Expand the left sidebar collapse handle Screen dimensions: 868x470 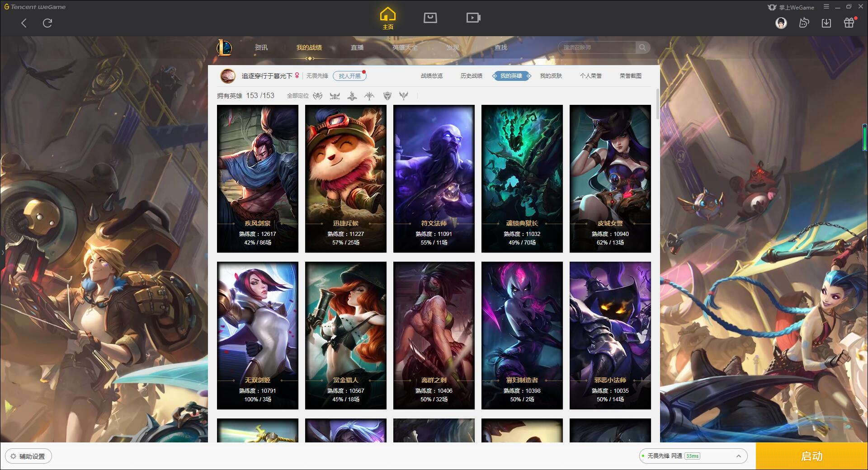tap(2, 252)
